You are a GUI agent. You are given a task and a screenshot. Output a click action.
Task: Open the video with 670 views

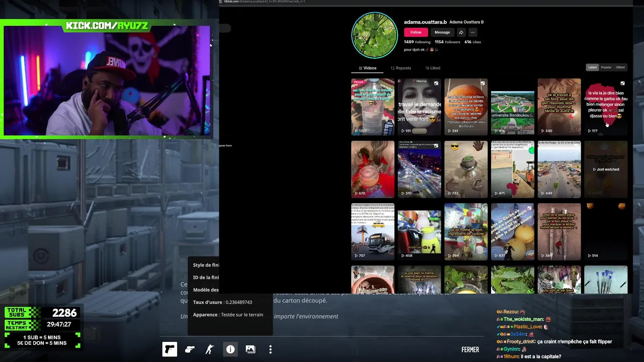pos(373,169)
